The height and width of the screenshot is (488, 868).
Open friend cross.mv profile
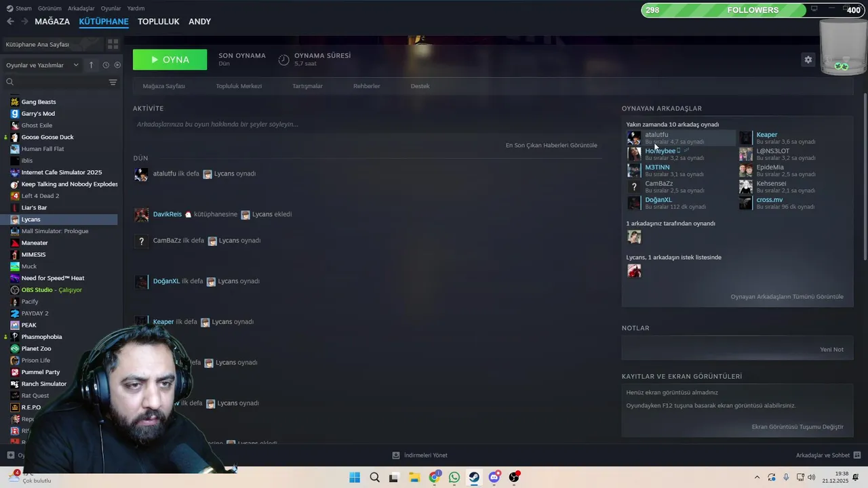click(770, 200)
